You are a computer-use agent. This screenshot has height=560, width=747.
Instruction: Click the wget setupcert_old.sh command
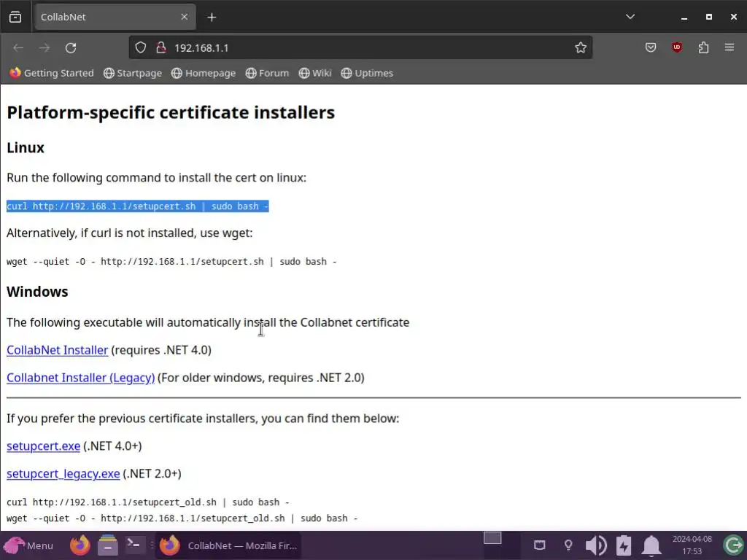[182, 518]
